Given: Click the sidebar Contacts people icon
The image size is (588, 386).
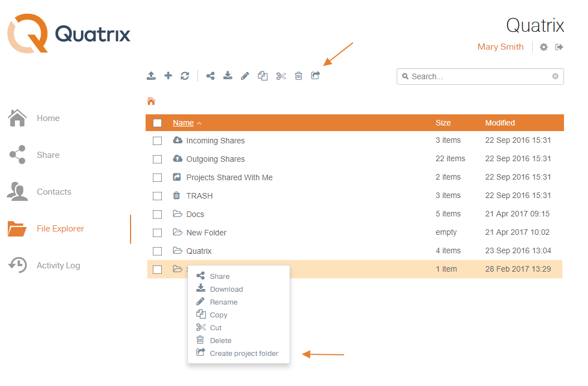Looking at the screenshot, I should point(17,191).
